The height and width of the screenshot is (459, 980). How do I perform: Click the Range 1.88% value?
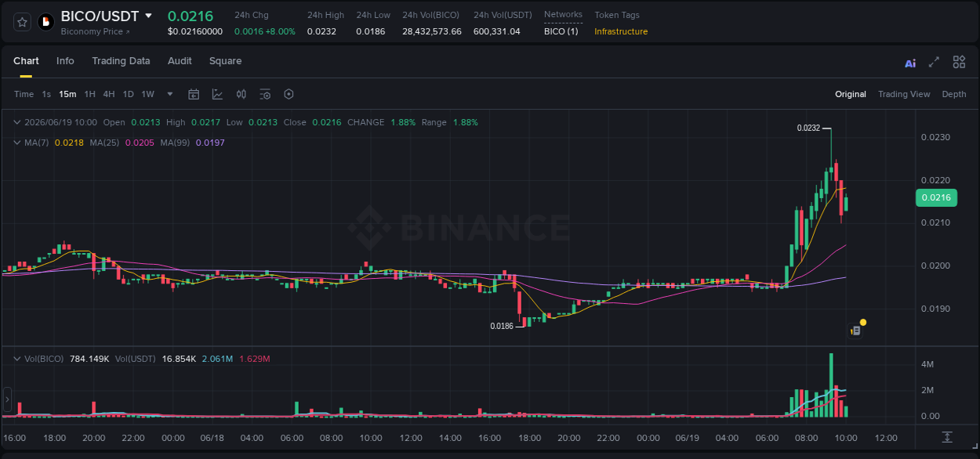(x=466, y=122)
